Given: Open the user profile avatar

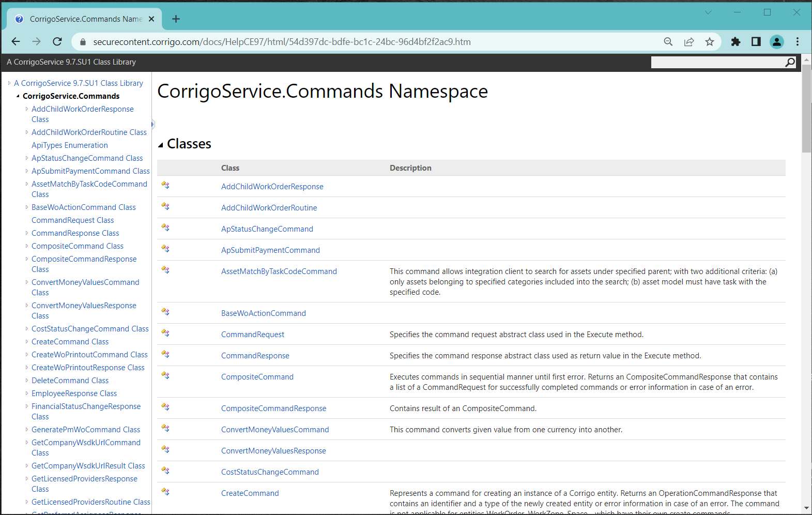Looking at the screenshot, I should 777,42.
